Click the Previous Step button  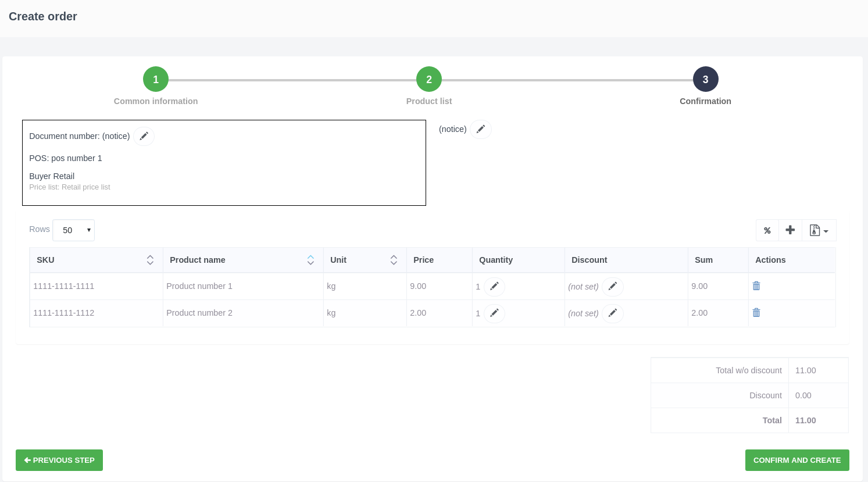pos(59,460)
